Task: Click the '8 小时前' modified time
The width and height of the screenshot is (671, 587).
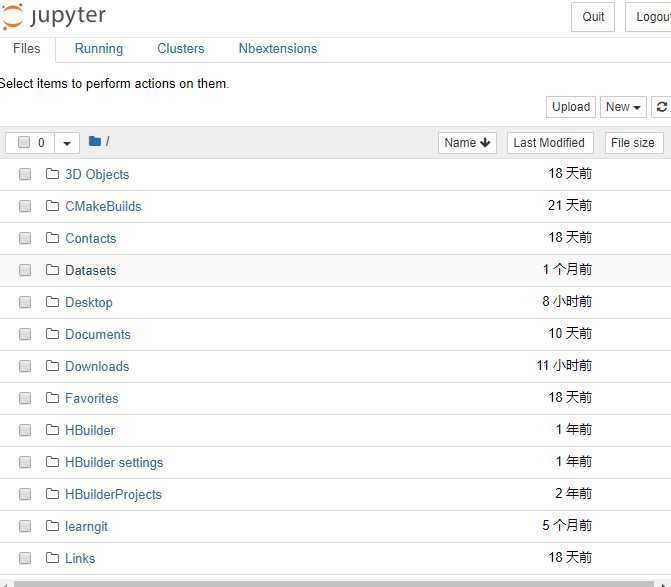Action: (x=567, y=302)
